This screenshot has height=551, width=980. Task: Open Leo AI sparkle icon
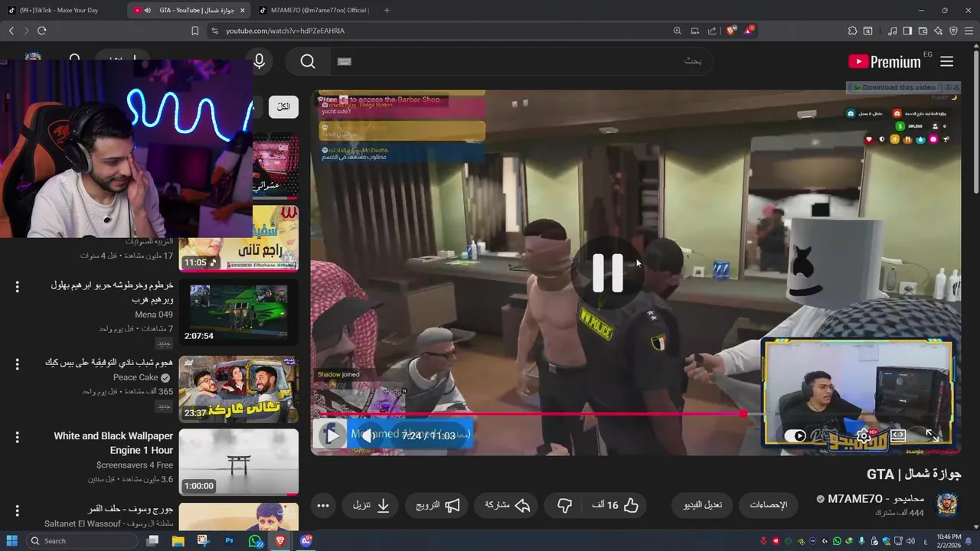(x=938, y=31)
